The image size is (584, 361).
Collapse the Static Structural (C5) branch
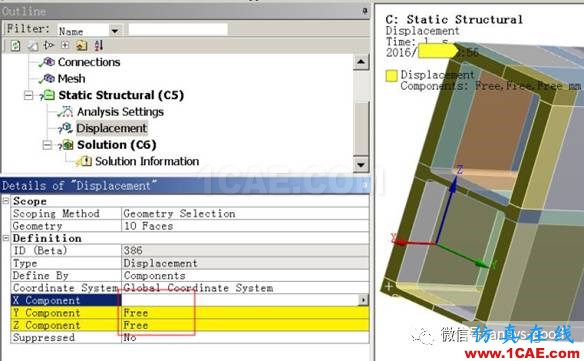pos(28,95)
